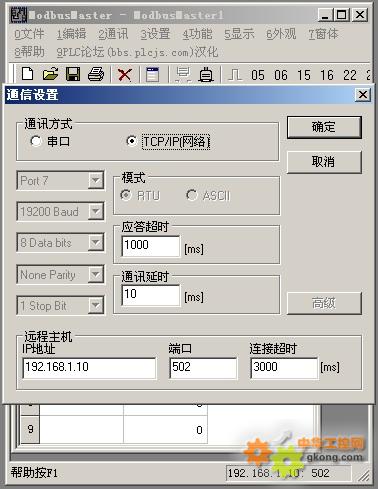Image resolution: width=378 pixels, height=489 pixels.
Task: Click the 确定 confirm button
Action: tap(324, 127)
